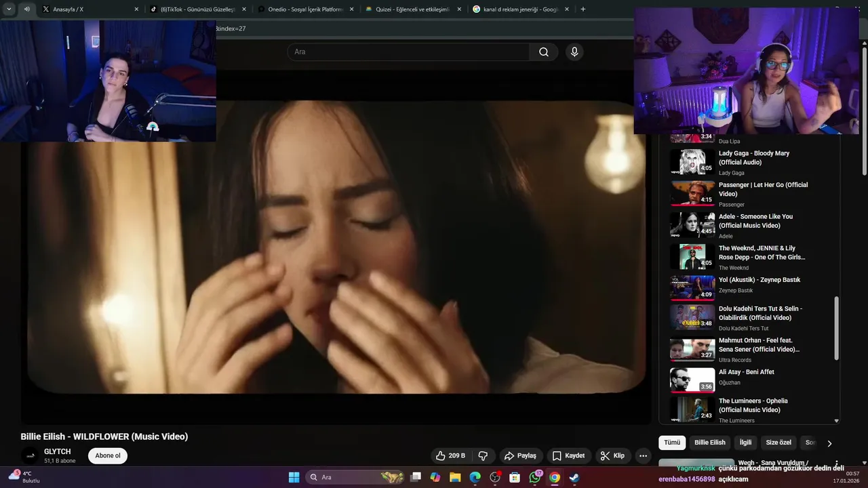868x488 pixels.
Task: Switch to the Quizei tab
Action: 413,9
